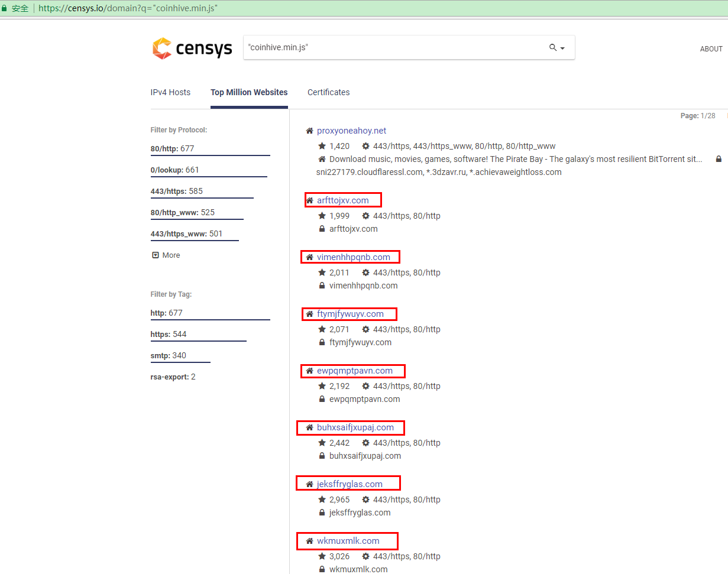Select the Top Million Websites tab
The width and height of the screenshot is (728, 574).
click(x=249, y=92)
